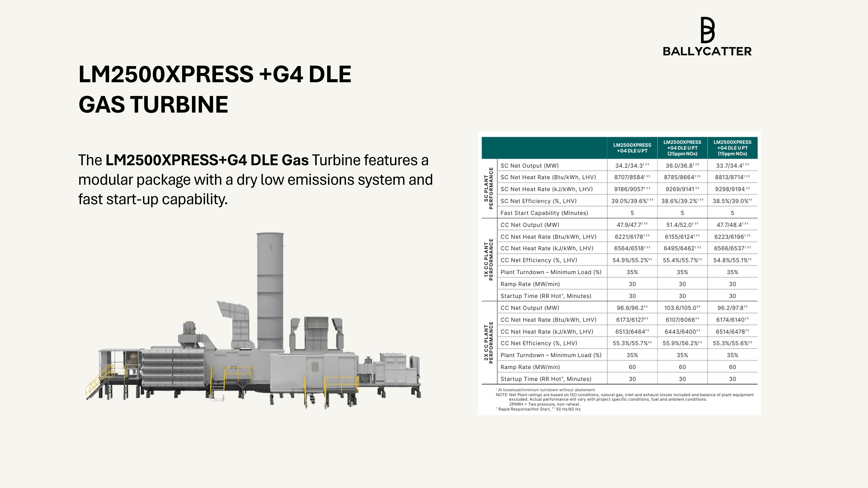
Task: Click the 'NOTE: Net Plant ratings' footnote line
Action: (x=625, y=395)
